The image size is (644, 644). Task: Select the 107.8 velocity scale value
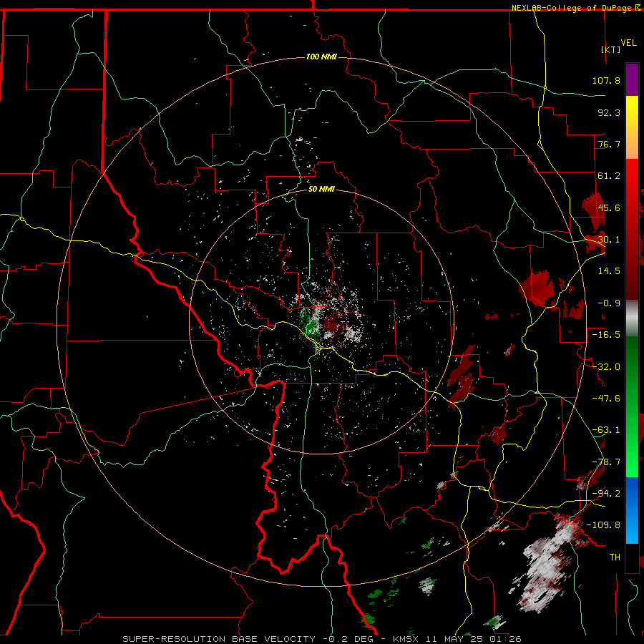[606, 80]
